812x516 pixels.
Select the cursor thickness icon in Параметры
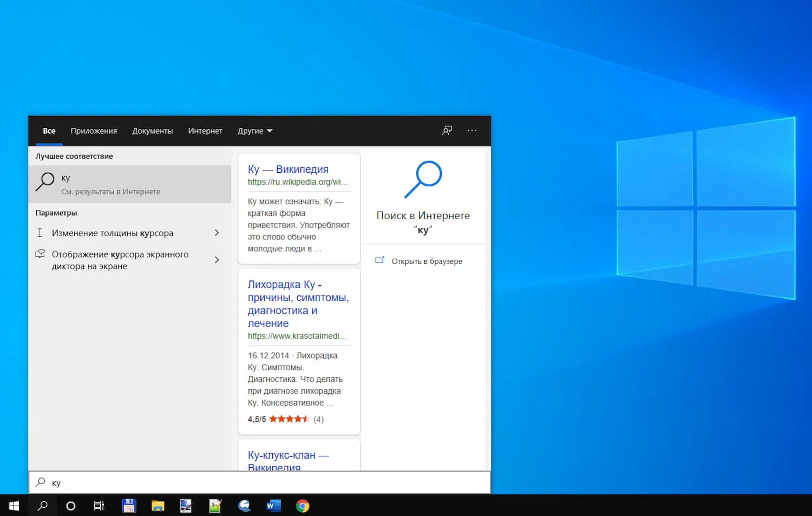coord(40,232)
